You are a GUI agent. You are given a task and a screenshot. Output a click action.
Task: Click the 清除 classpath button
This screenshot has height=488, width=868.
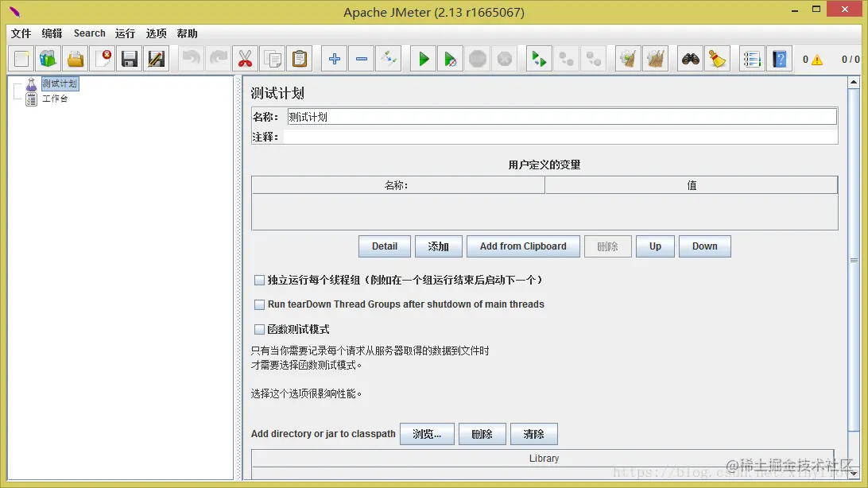[533, 434]
